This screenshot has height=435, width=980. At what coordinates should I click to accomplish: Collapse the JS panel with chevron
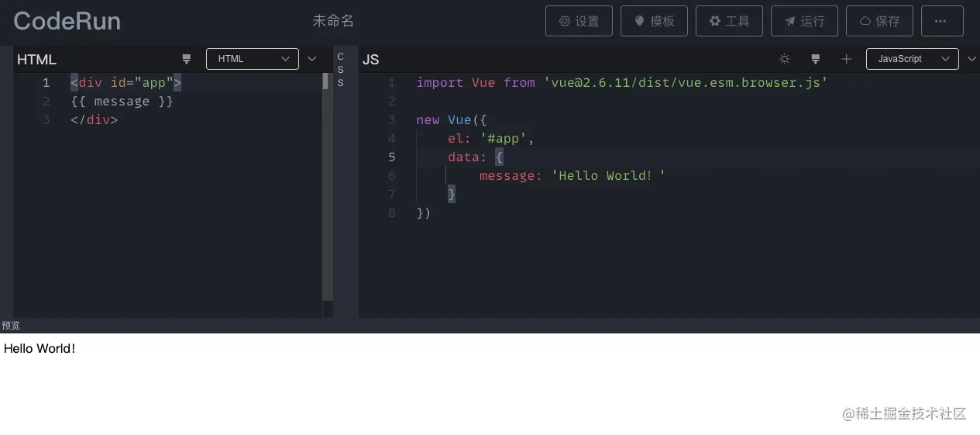click(x=972, y=59)
